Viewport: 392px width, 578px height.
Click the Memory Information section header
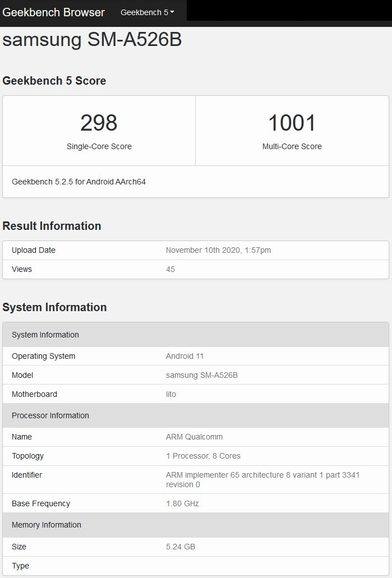point(47,525)
